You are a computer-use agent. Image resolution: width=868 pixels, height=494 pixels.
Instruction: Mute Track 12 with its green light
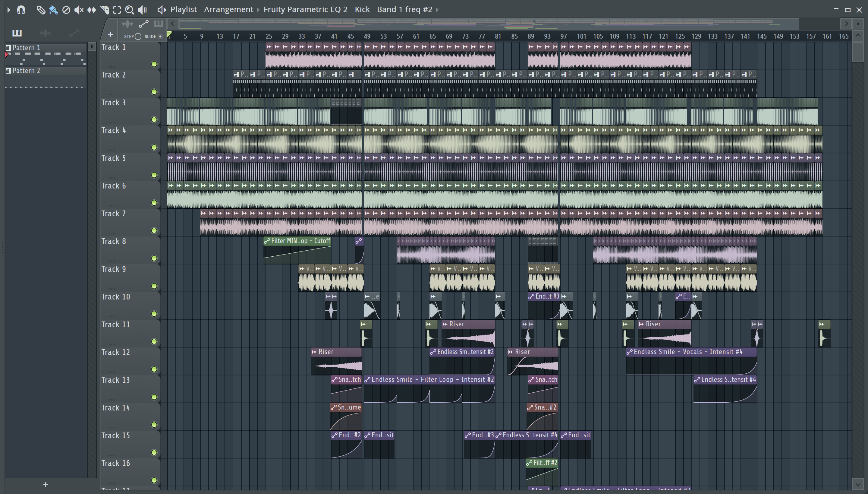[154, 369]
